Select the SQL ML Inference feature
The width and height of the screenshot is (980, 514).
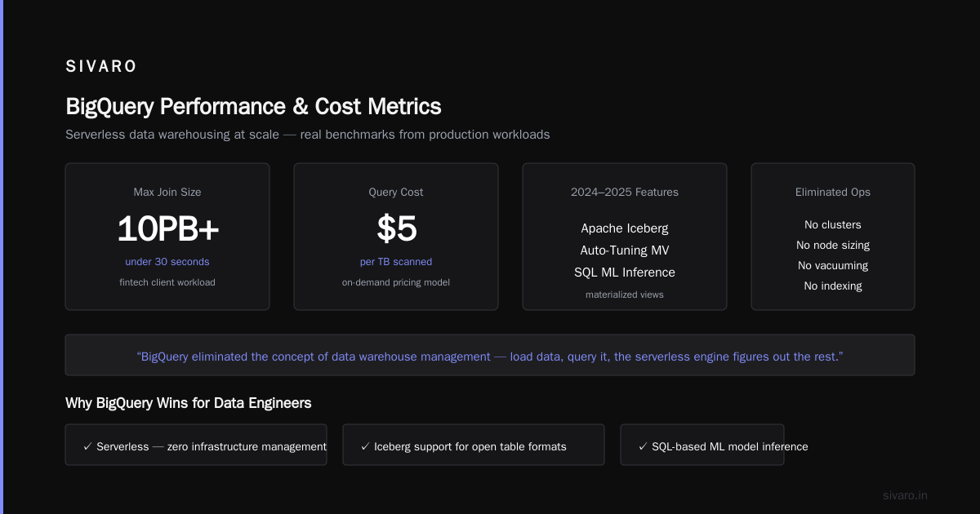pyautogui.click(x=625, y=273)
